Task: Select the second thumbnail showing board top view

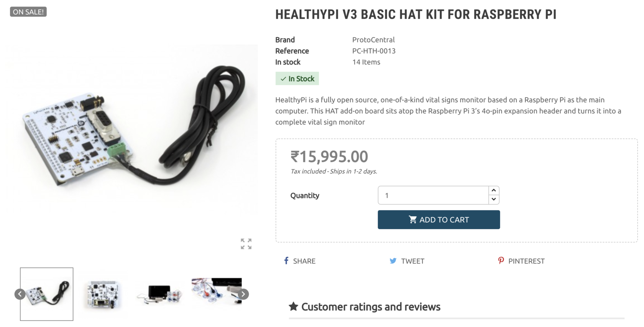Action: click(x=102, y=294)
